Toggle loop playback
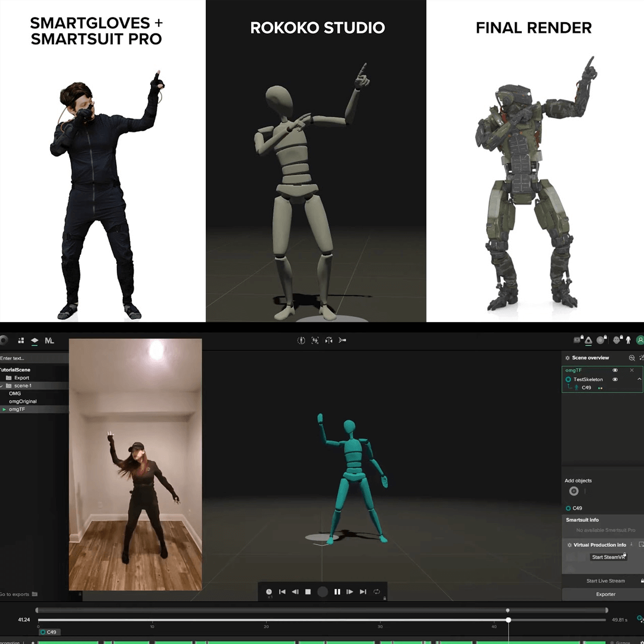This screenshot has width=644, height=644. (377, 592)
